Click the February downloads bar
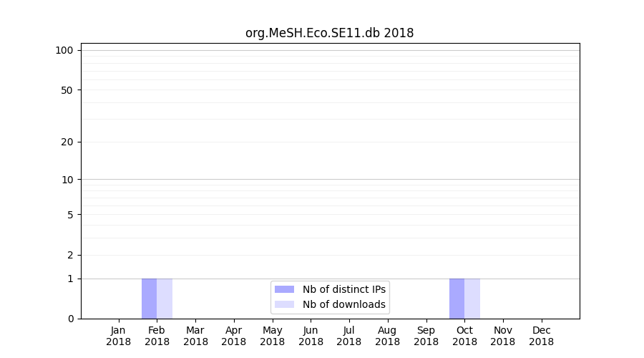This screenshot has height=358, width=644. 165,299
